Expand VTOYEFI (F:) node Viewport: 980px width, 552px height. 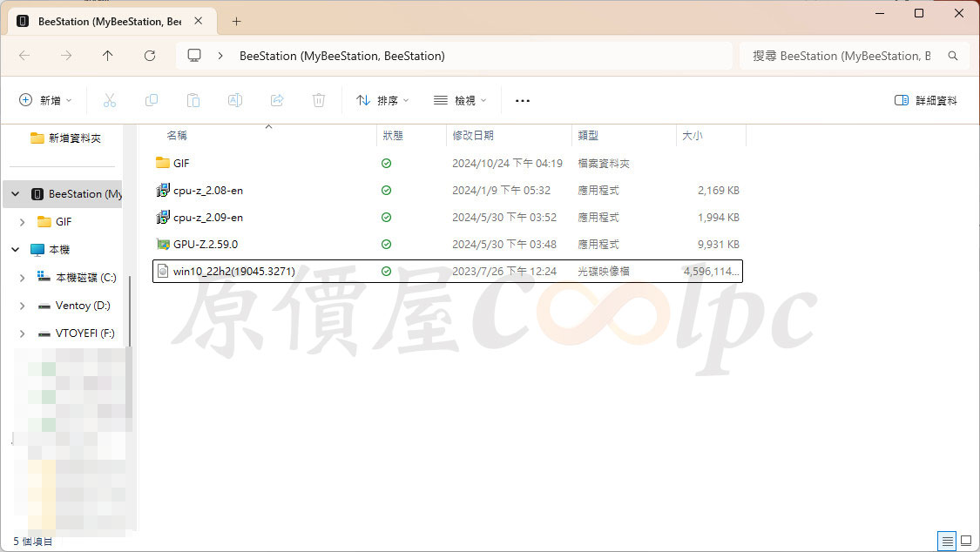coord(23,333)
